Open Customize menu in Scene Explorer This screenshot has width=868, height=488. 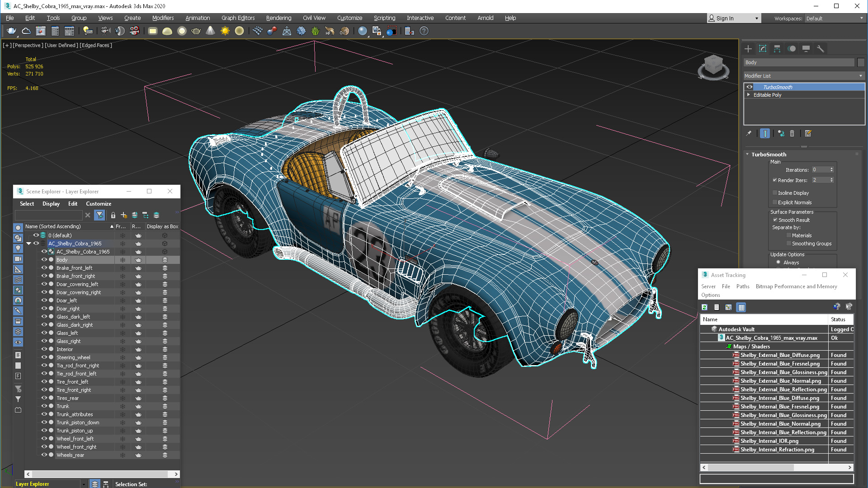[99, 204]
